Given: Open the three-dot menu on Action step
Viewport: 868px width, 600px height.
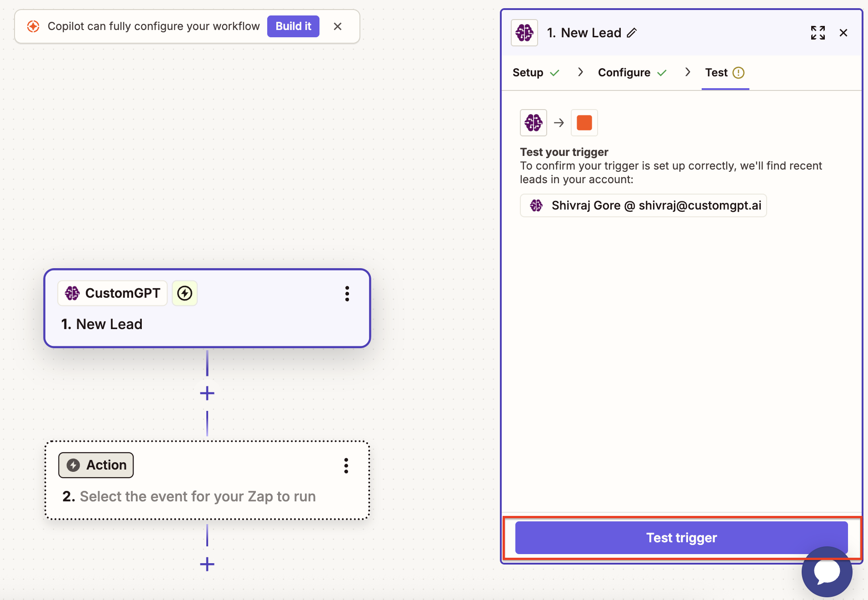Looking at the screenshot, I should pos(346,465).
